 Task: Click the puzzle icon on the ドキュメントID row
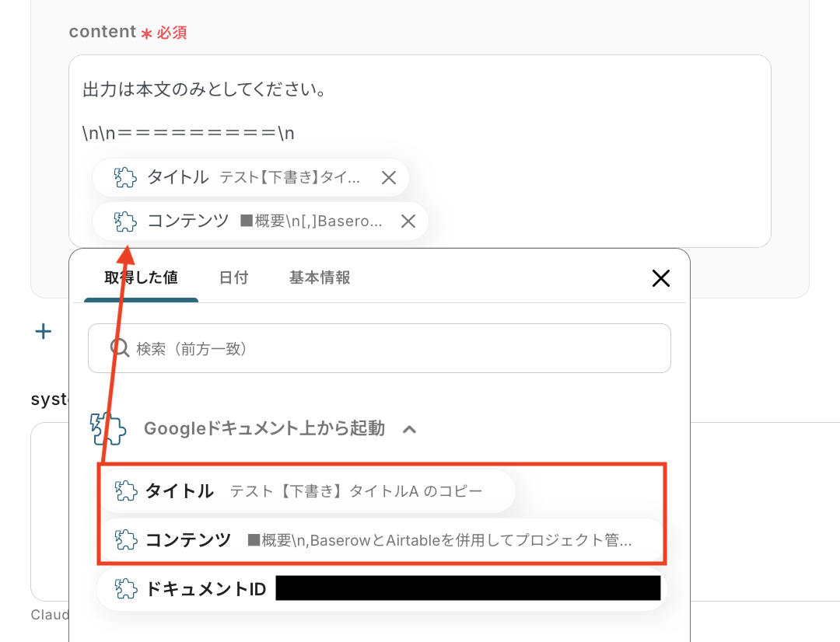point(124,588)
